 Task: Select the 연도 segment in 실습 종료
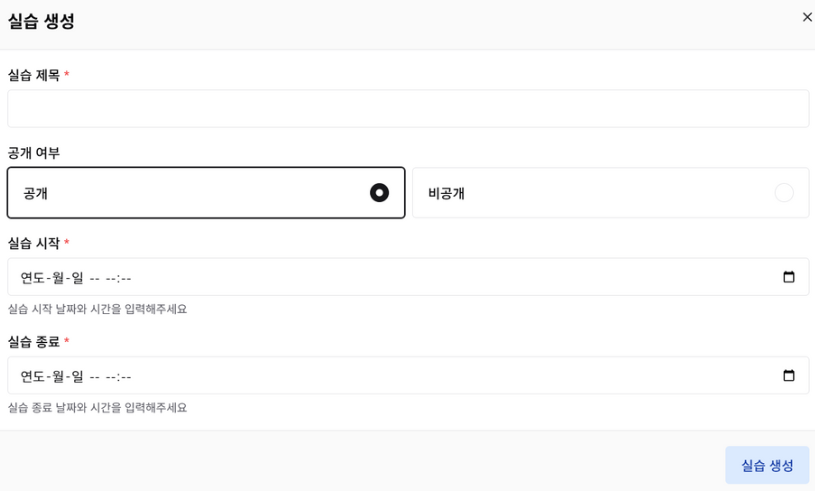pyautogui.click(x=31, y=377)
